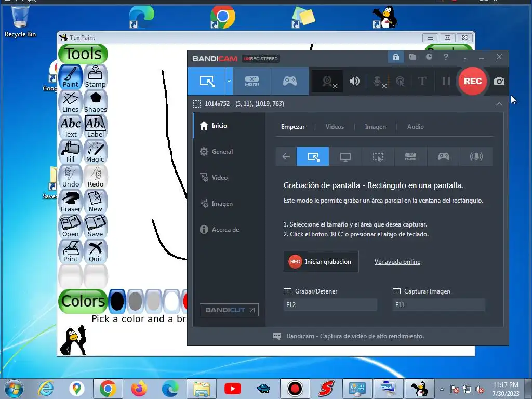This screenshot has width=532, height=399.
Task: Collapse the Bandicam panel with chevron
Action: [x=499, y=104]
